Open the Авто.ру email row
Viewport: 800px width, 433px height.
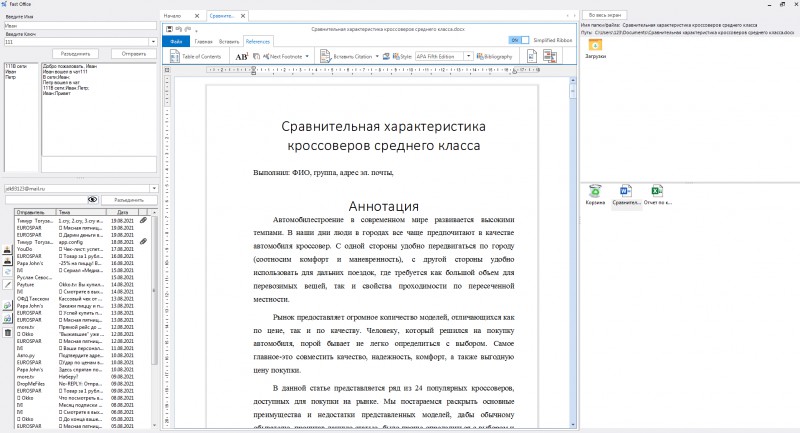pos(82,355)
